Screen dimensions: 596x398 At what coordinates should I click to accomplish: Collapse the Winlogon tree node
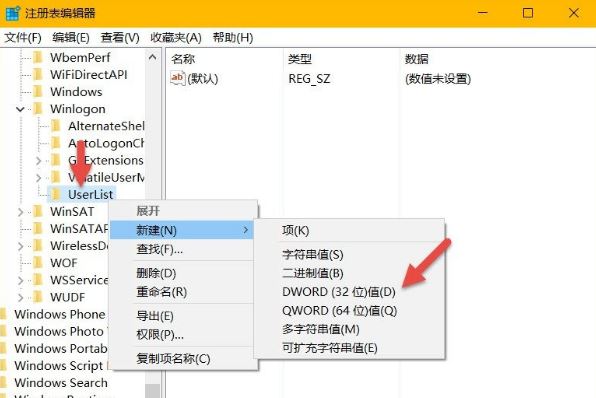21,109
